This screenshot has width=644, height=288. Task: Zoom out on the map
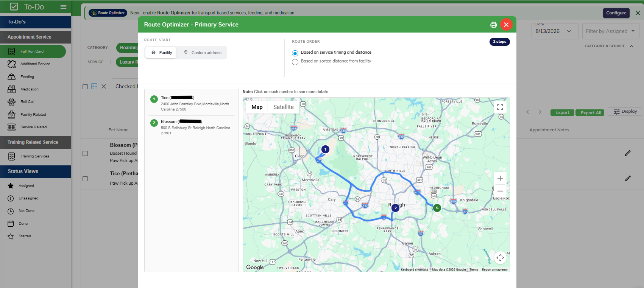pos(500,191)
